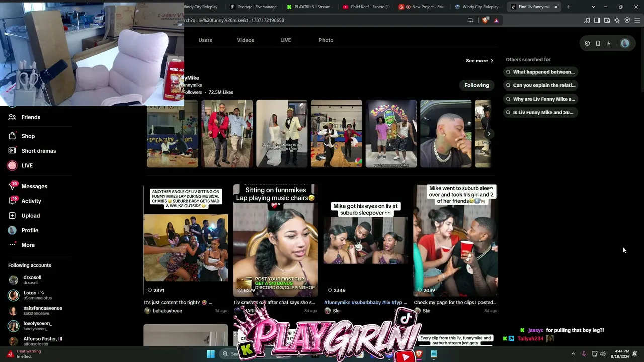
Task: Open video 'Mike got his eyes on liv'
Action: [365, 240]
